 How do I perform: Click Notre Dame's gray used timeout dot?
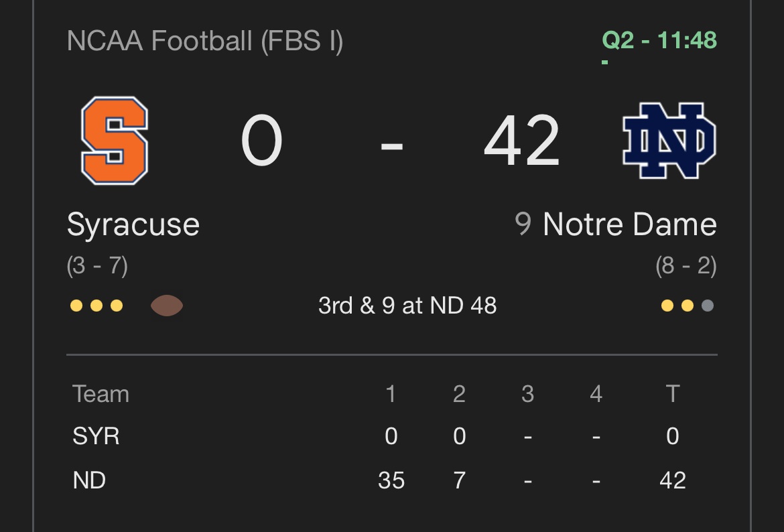[x=708, y=306]
